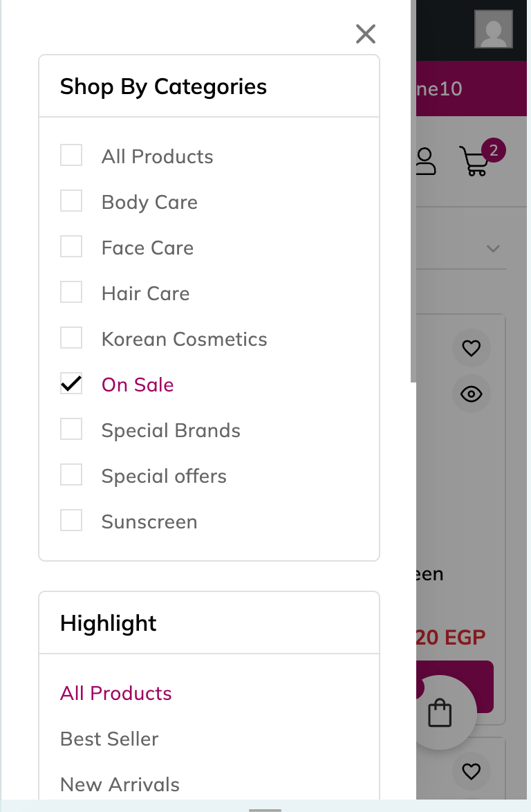Image resolution: width=531 pixels, height=812 pixels.
Task: Open New Arrivals highlight filter
Action: 120,784
